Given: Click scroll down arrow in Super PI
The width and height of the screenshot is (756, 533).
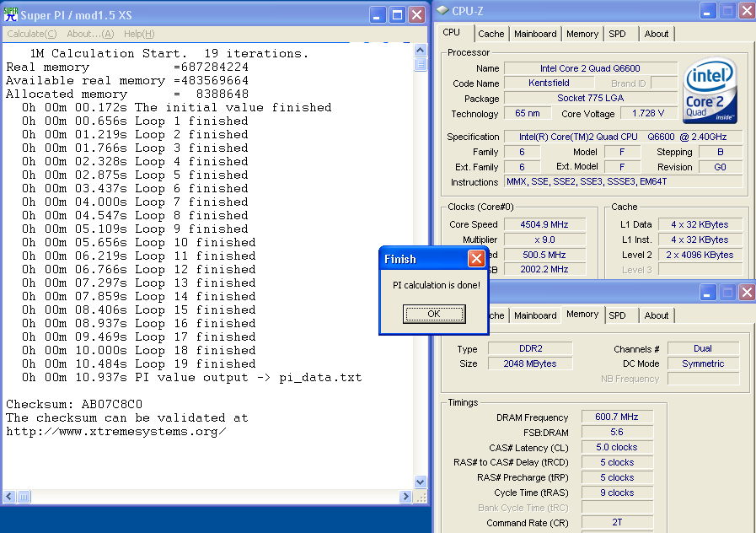Looking at the screenshot, I should (x=420, y=482).
